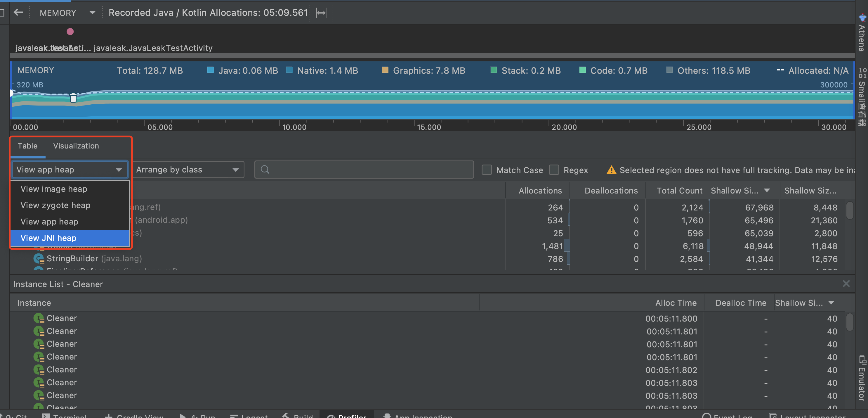The height and width of the screenshot is (418, 868).
Task: Click allocations value 1,481 cell
Action: [x=552, y=246]
